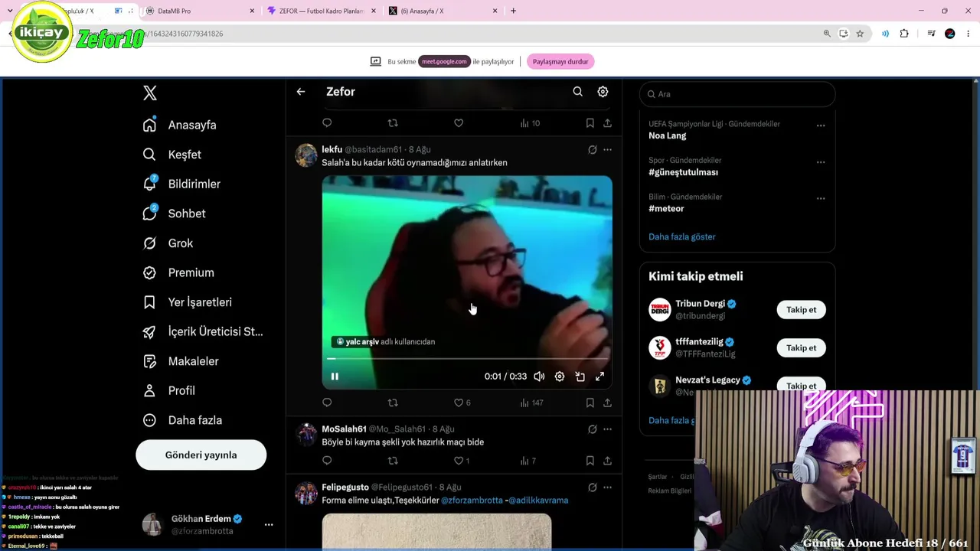Reply to the lekfu tweet
This screenshot has height=551, width=980.
click(327, 403)
